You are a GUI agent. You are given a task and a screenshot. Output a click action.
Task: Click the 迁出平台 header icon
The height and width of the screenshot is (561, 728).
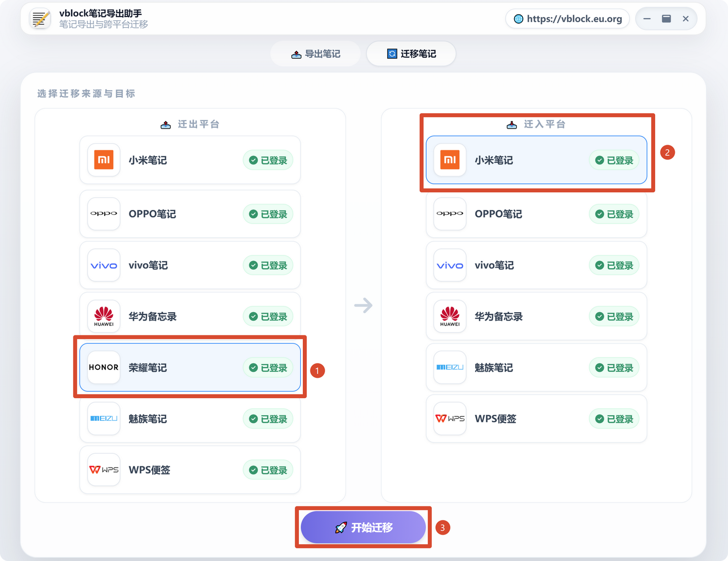(x=165, y=125)
